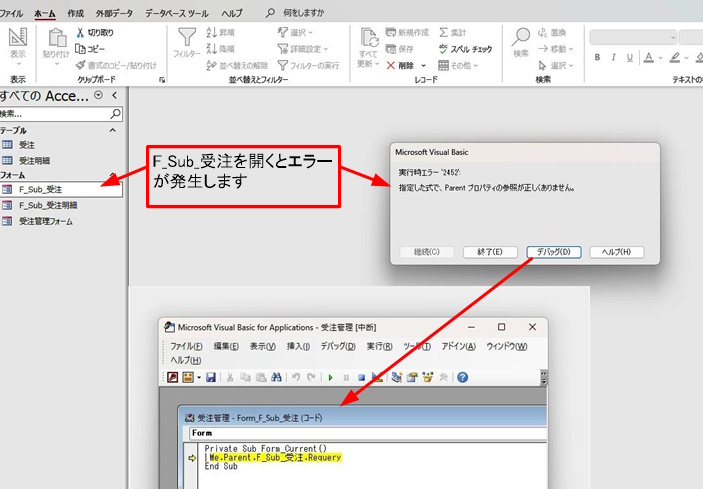703x489 pixels.
Task: Click the ヘルプ(H) button in error dialog
Action: [x=616, y=252]
